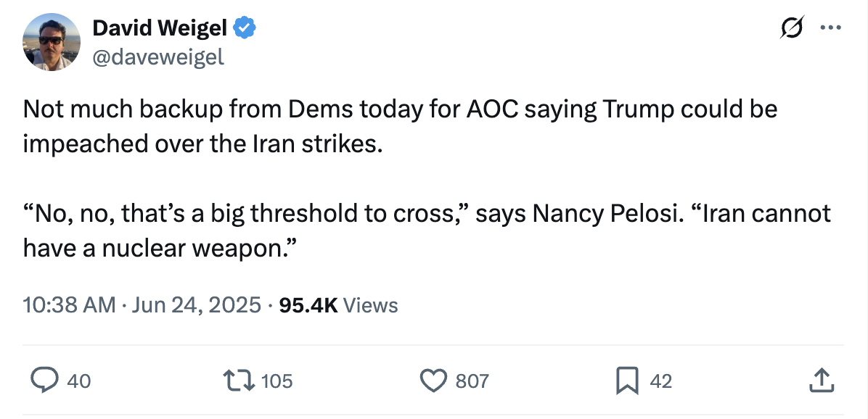The image size is (868, 419).
Task: Open the three-dot more options menu
Action: [830, 29]
